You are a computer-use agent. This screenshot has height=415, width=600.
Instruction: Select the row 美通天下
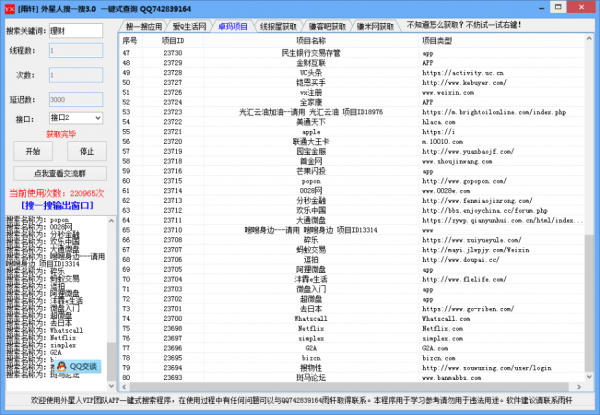pos(352,122)
